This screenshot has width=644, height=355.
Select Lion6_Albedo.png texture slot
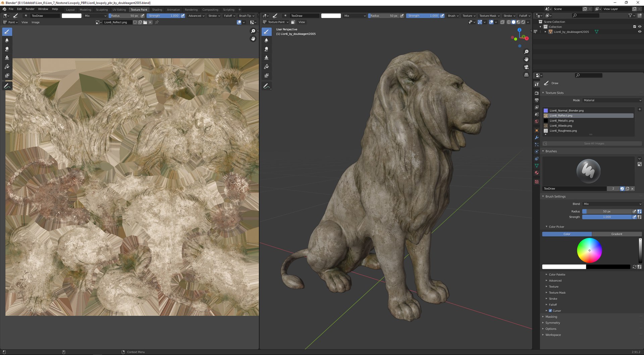[588, 126]
